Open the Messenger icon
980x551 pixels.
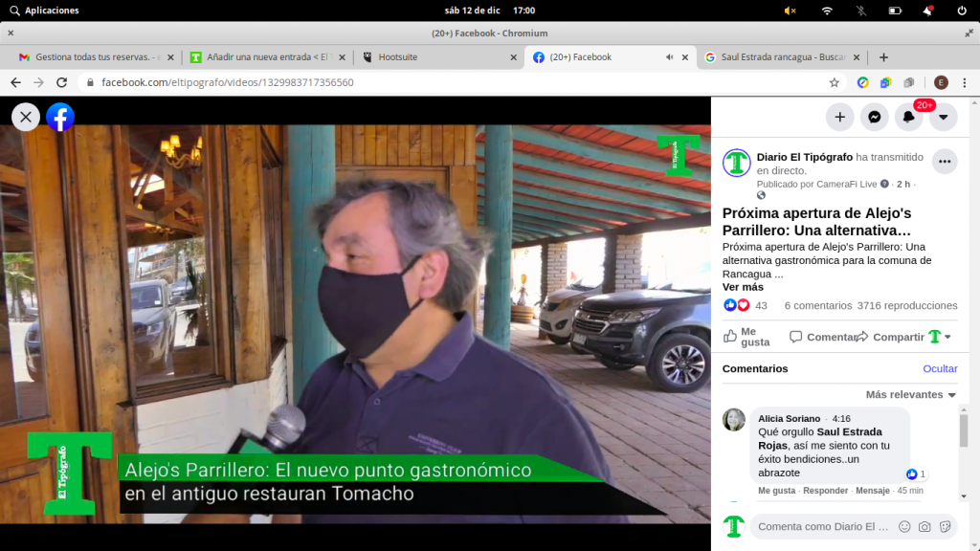click(x=875, y=117)
